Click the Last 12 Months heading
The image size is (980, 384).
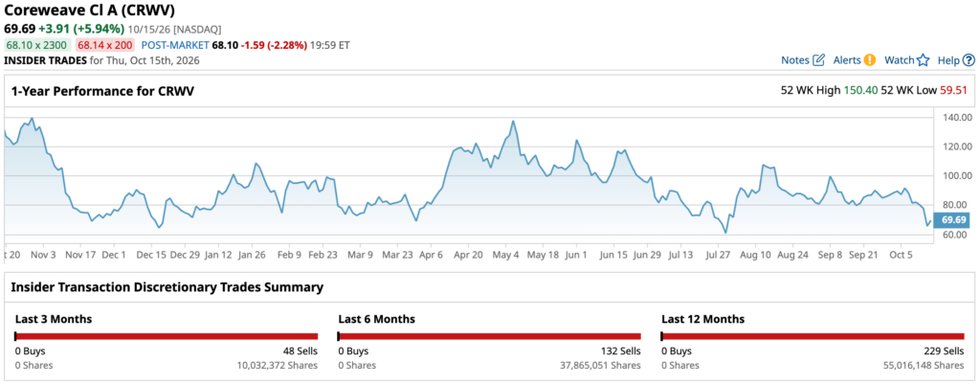point(702,319)
